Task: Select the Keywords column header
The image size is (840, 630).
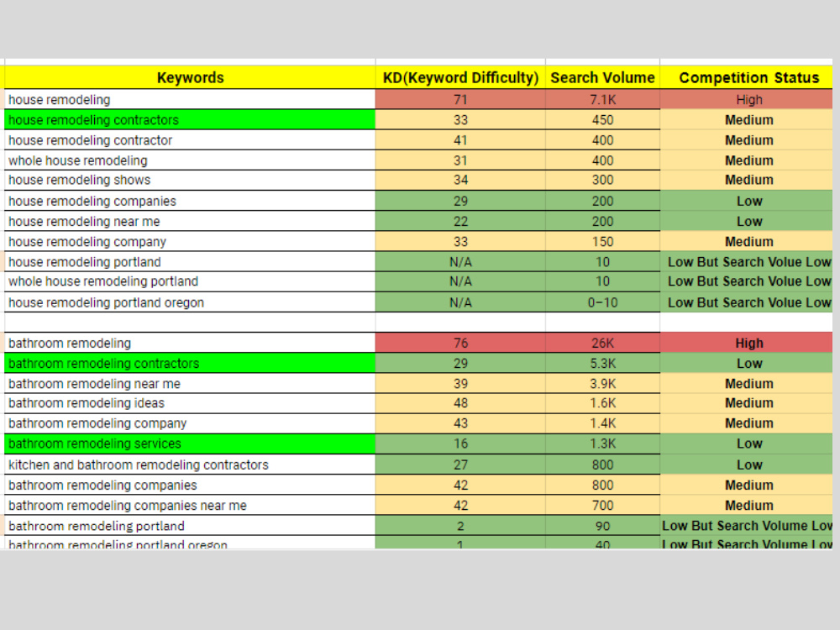Action: pos(190,77)
